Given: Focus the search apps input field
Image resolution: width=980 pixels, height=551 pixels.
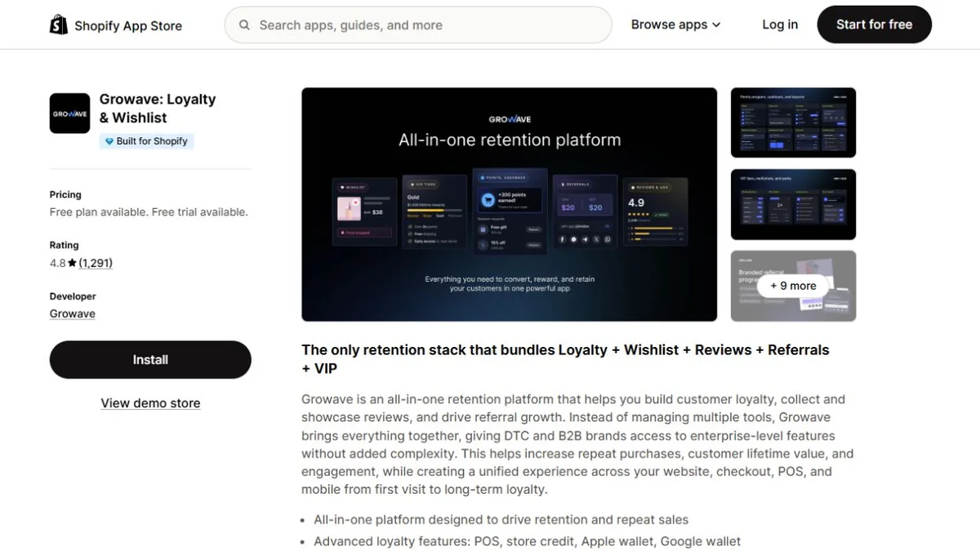Looking at the screenshot, I should point(418,25).
